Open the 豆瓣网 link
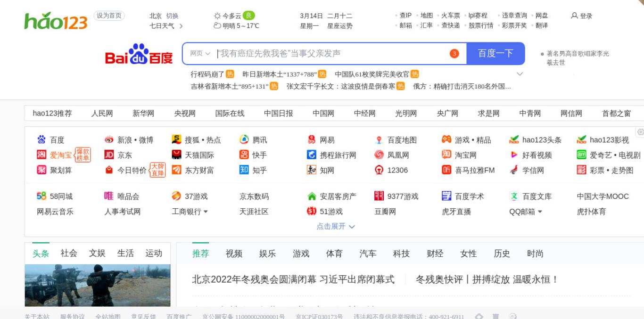 pos(385,212)
